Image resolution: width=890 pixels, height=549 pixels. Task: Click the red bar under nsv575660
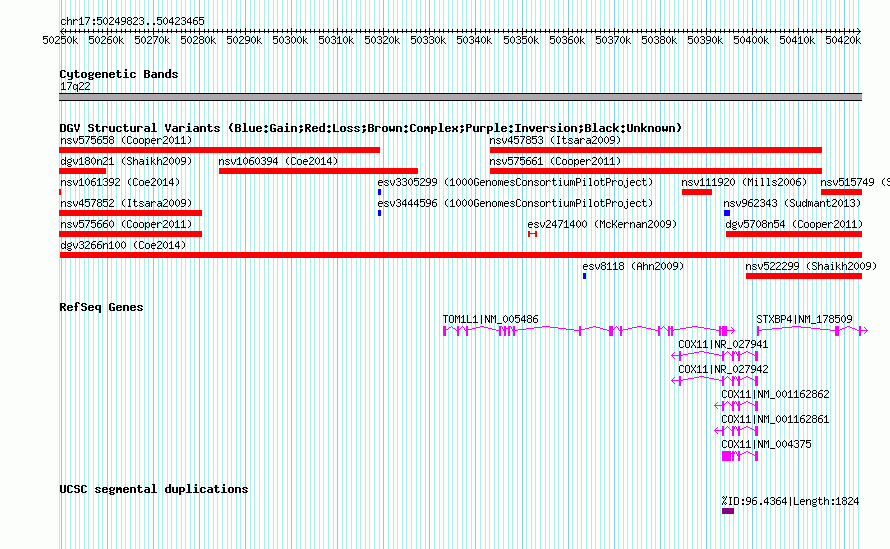coord(131,234)
